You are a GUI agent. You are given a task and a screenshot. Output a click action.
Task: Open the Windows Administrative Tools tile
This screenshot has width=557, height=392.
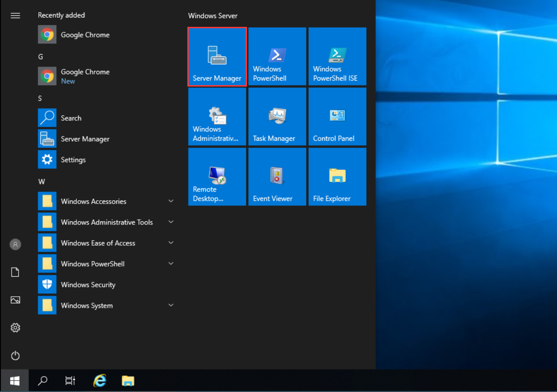[217, 117]
